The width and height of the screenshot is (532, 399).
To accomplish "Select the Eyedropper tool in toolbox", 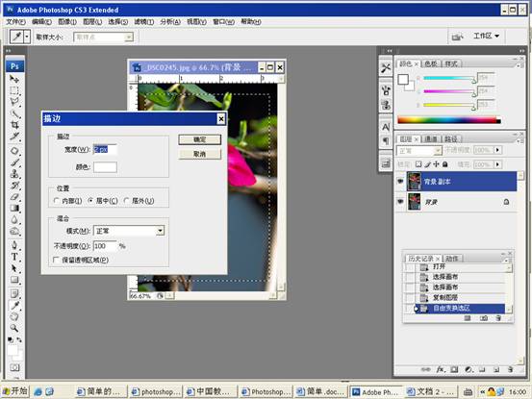I will click(14, 306).
